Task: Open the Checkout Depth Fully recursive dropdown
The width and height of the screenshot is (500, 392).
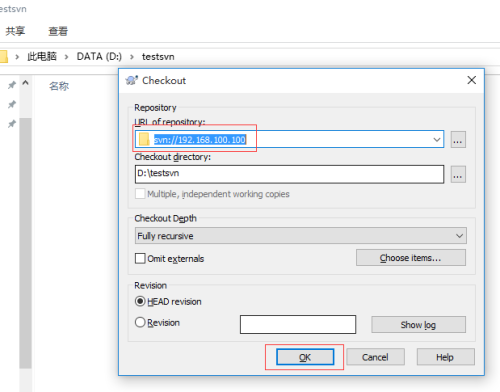Action: [300, 236]
